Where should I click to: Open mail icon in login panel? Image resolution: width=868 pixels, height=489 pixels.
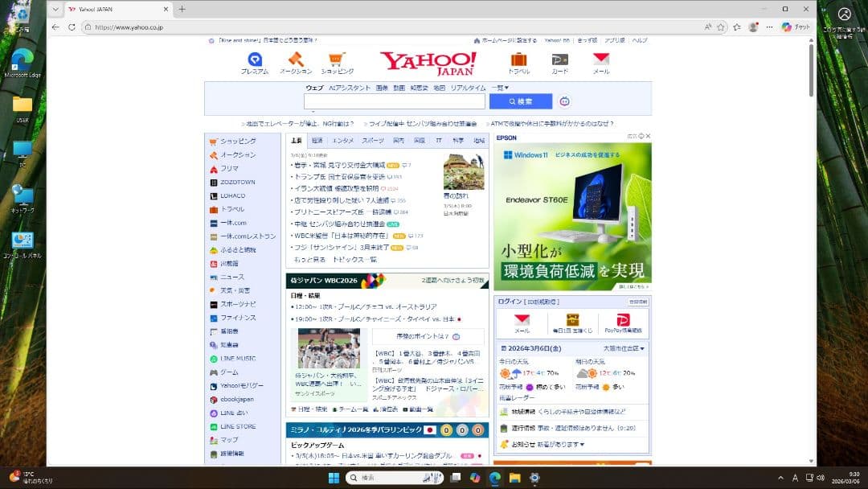coord(522,323)
